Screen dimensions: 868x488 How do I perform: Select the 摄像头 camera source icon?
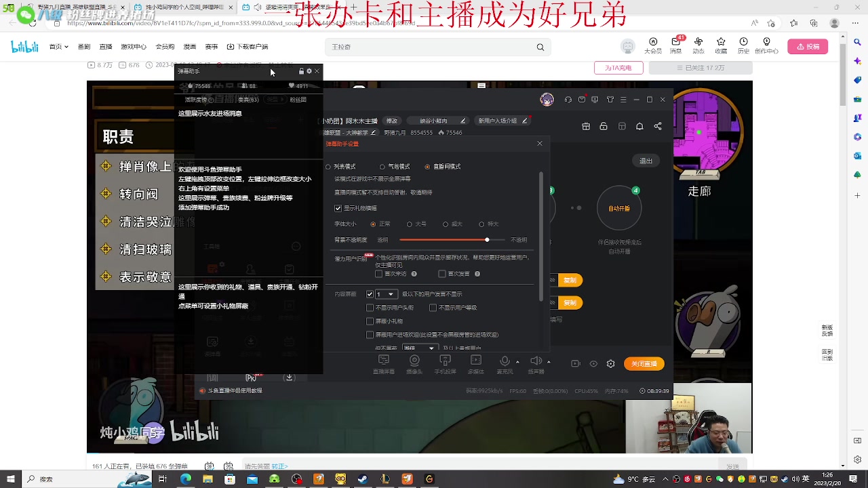point(414,360)
